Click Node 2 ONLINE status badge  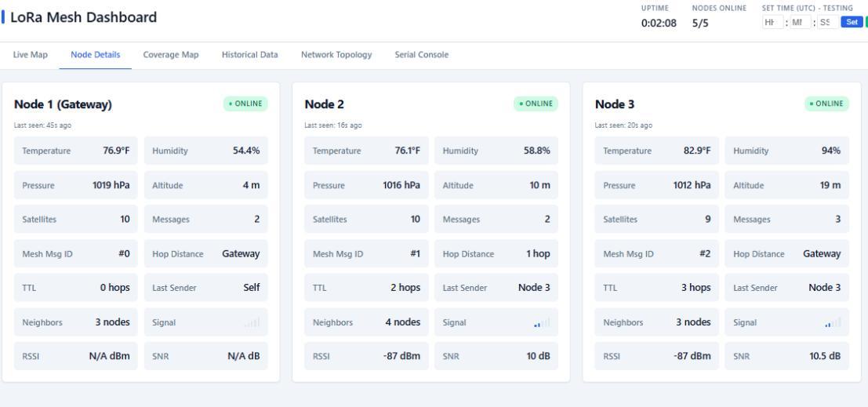pyautogui.click(x=536, y=104)
